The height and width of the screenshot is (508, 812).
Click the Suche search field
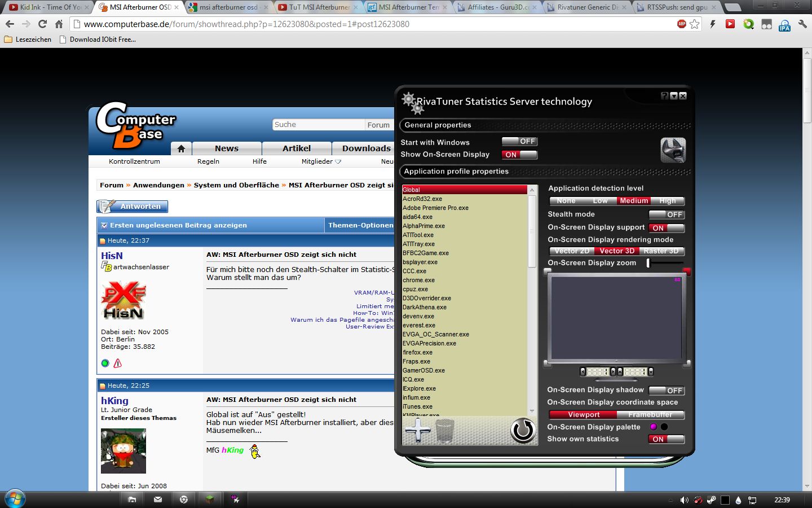pyautogui.click(x=318, y=125)
